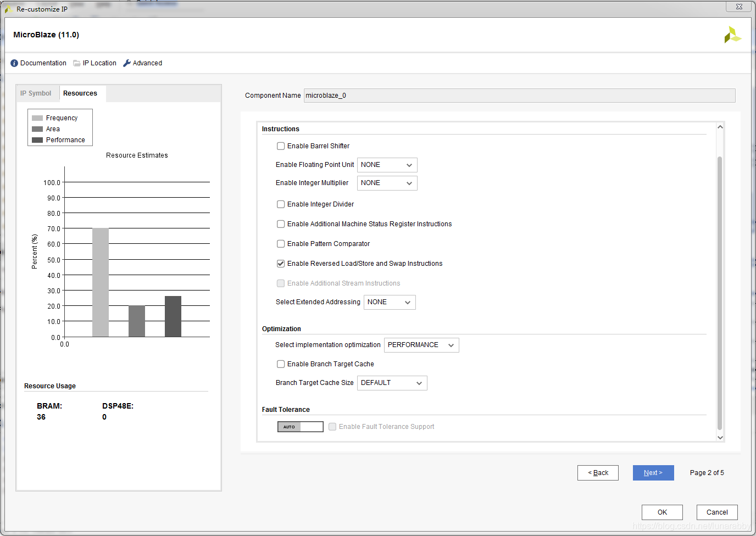Switch to the IP Symbol tab
This screenshot has width=756, height=536.
[x=36, y=93]
